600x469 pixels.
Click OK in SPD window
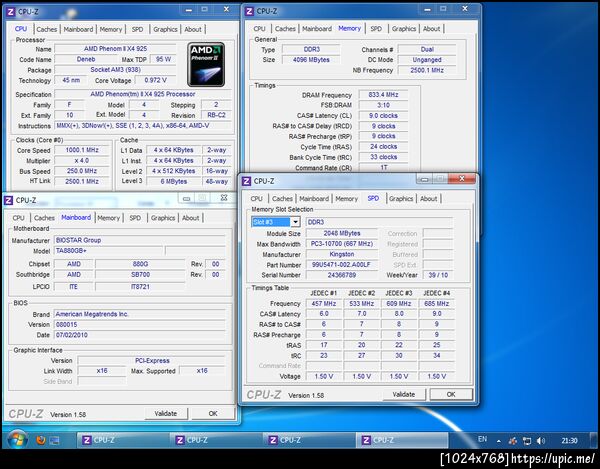tap(451, 394)
